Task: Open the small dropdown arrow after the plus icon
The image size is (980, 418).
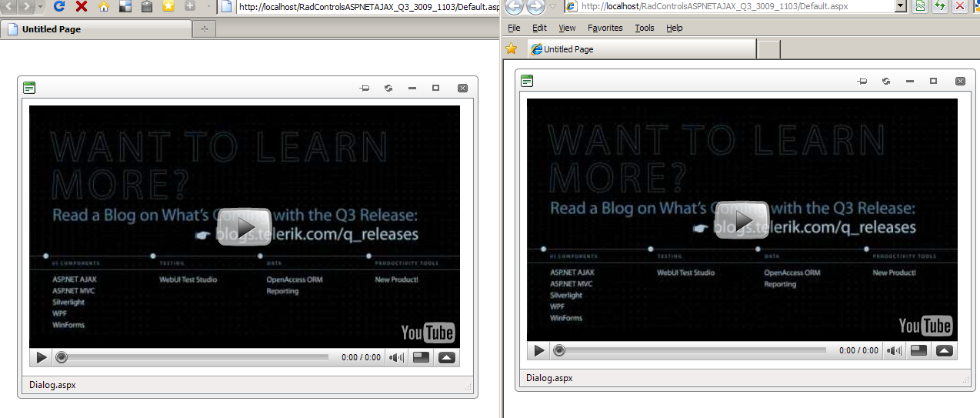Action: point(208,6)
